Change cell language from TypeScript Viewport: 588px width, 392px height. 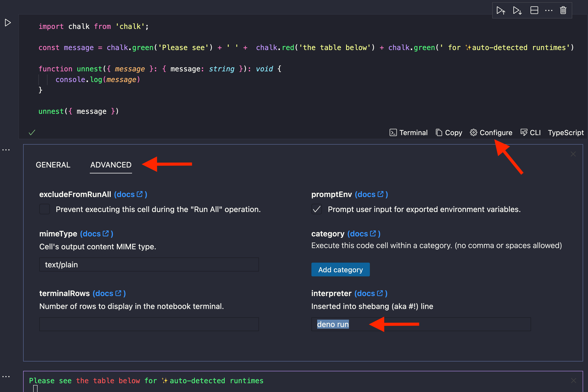pos(566,132)
